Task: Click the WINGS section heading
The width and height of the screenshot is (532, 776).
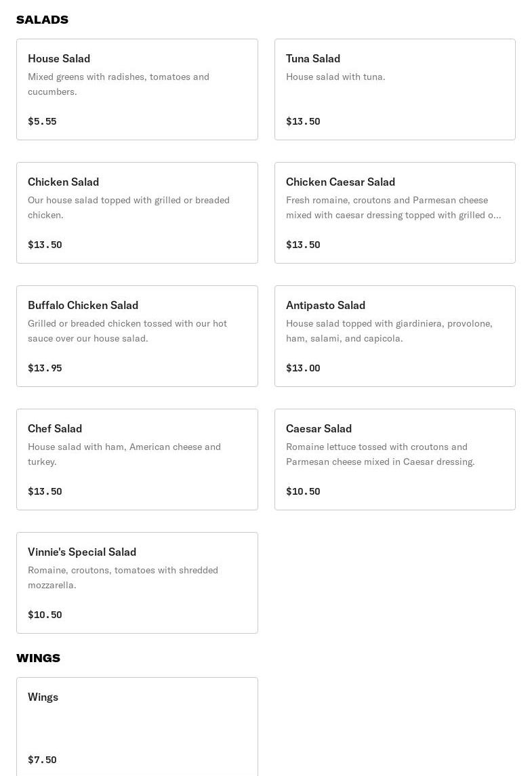Action: click(x=38, y=658)
